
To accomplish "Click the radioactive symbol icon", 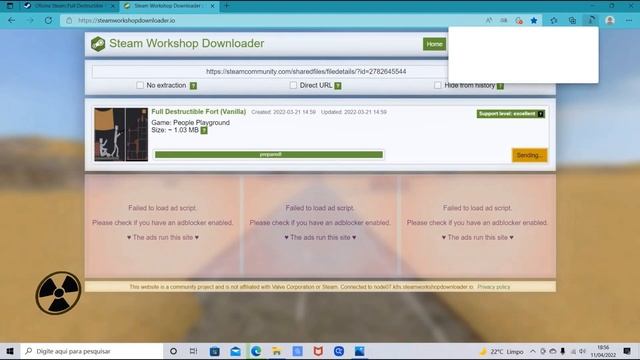I will [x=58, y=293].
